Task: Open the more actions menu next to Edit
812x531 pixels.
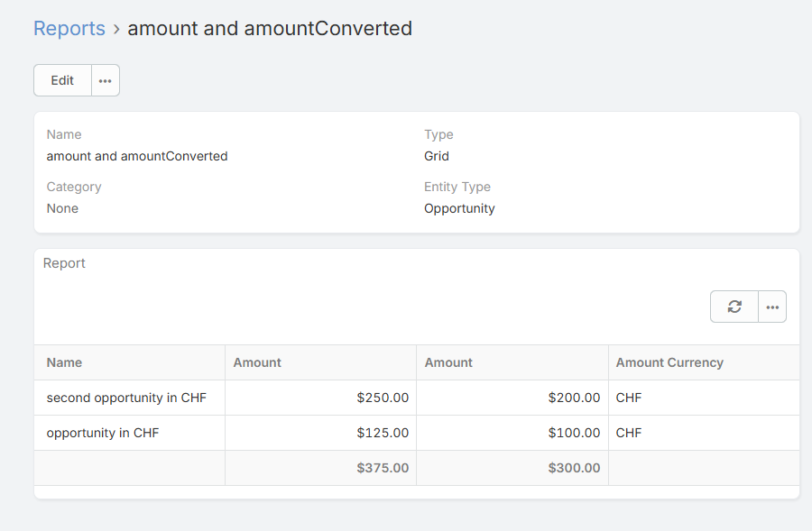Action: coord(106,80)
